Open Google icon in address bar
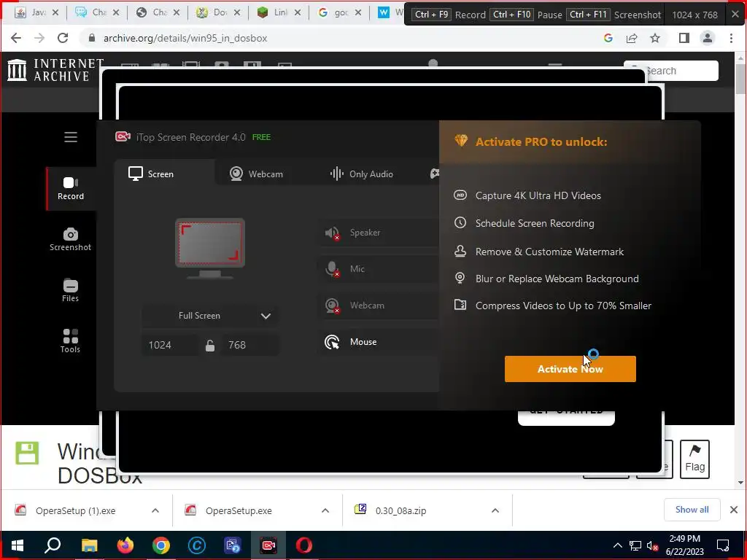This screenshot has width=747, height=560. tap(608, 38)
